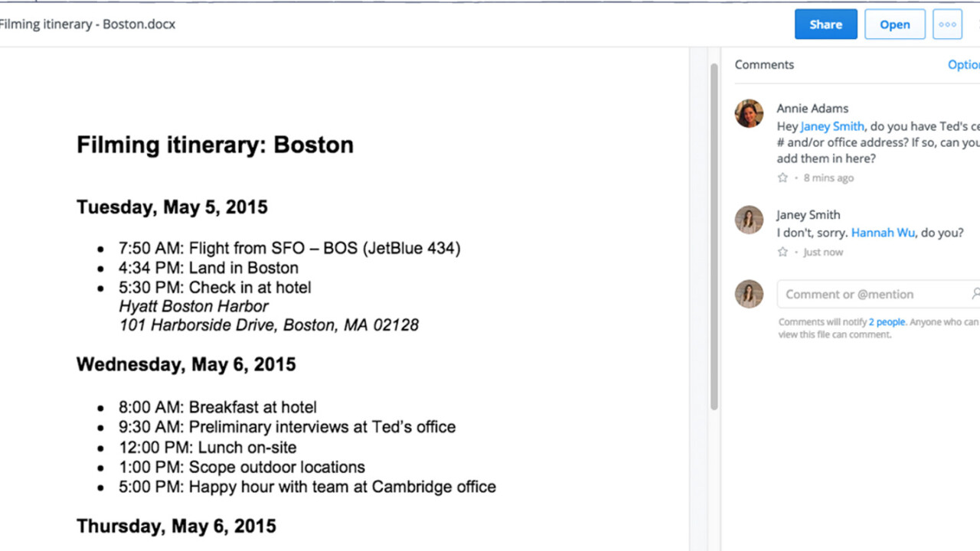Open the Janey Smith mention link
The height and width of the screenshot is (551, 980).
(832, 126)
